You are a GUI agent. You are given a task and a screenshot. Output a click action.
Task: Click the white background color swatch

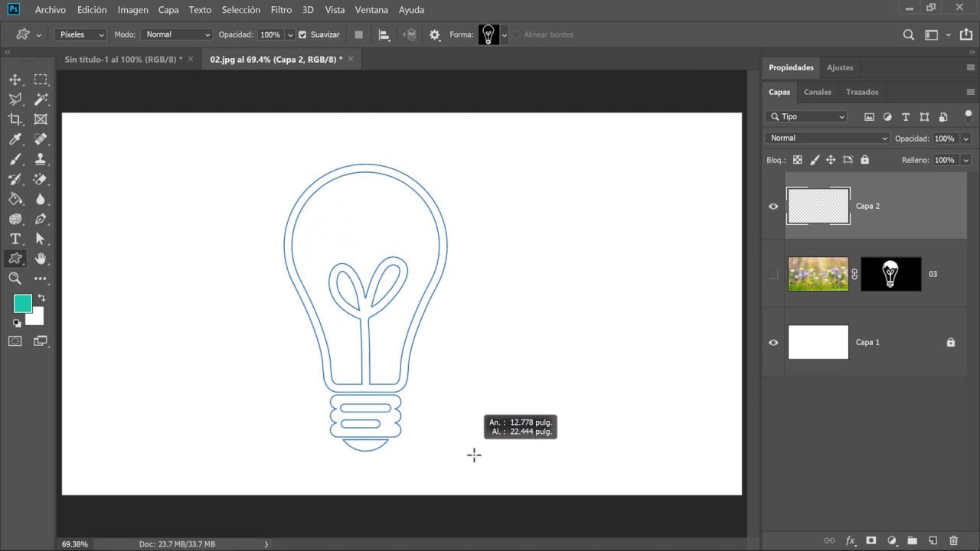37,318
